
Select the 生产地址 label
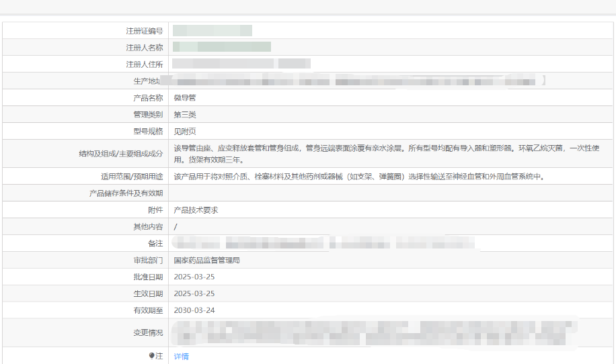[147, 81]
